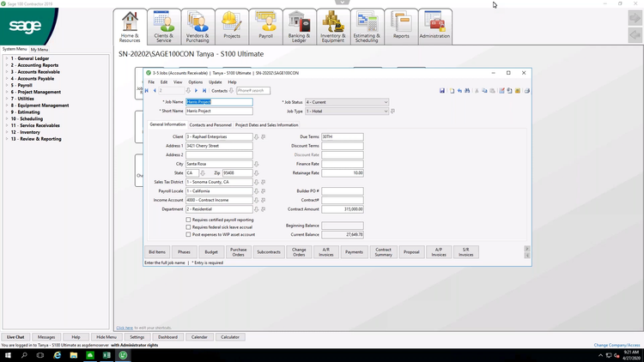The height and width of the screenshot is (362, 644).
Task: Open the Reports module icon
Action: coord(401,27)
